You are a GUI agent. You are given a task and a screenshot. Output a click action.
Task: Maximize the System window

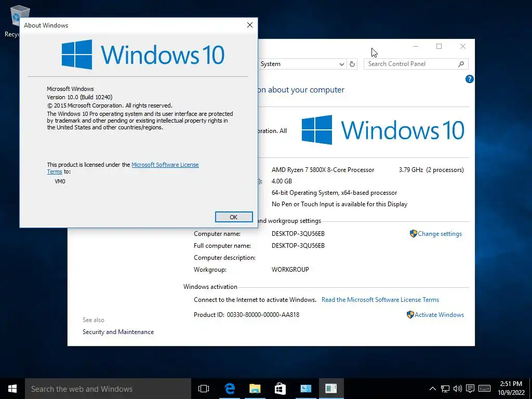(439, 46)
